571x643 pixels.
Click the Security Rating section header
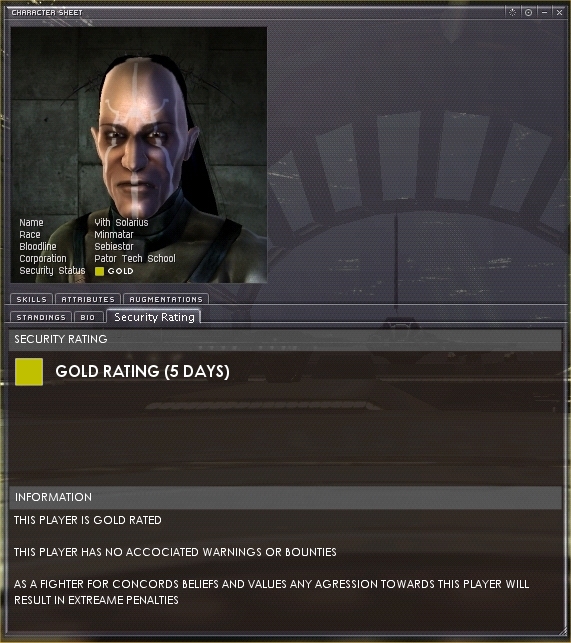pos(286,339)
